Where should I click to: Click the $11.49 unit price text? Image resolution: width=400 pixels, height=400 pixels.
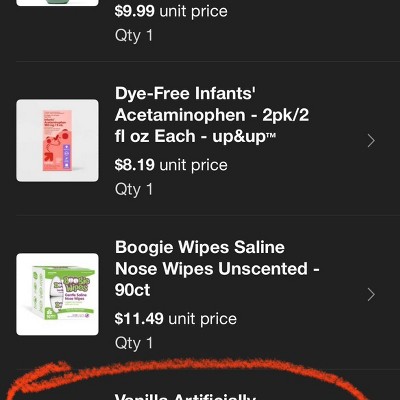[176, 319]
